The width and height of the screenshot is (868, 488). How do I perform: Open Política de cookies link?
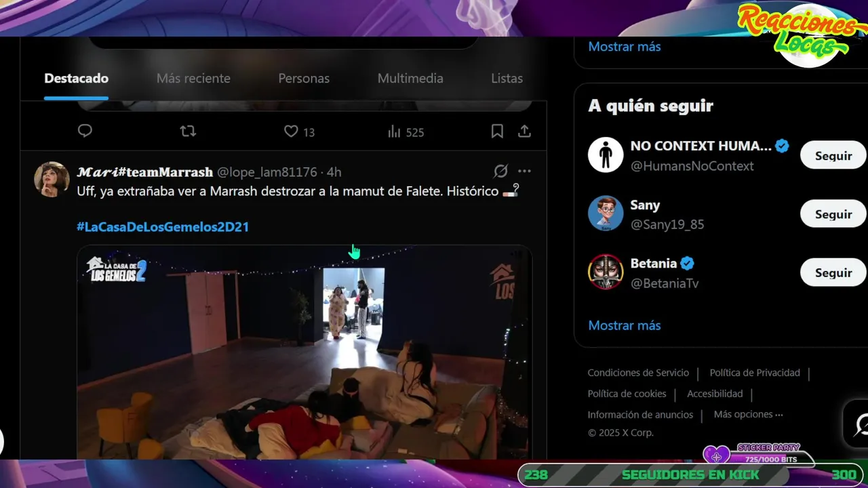pos(627,394)
